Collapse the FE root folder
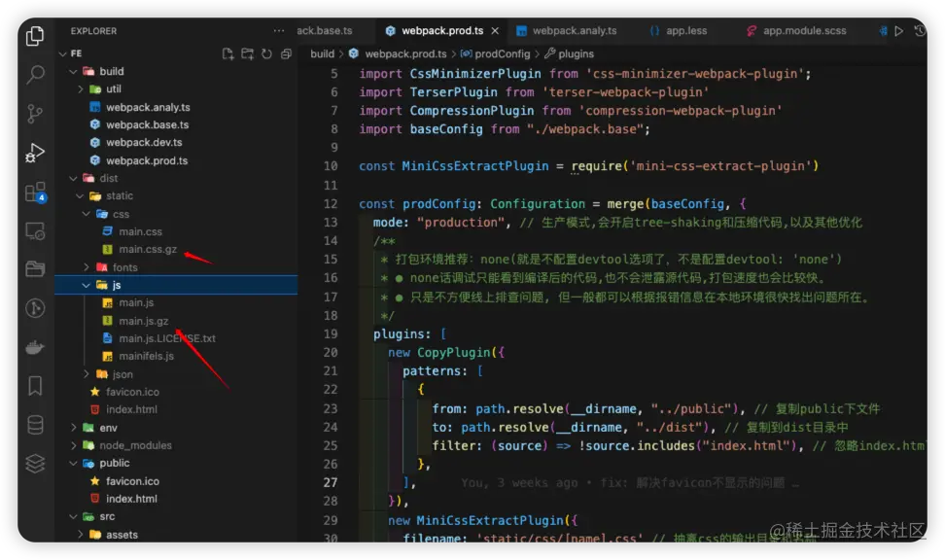The width and height of the screenshot is (945, 560). [x=62, y=53]
